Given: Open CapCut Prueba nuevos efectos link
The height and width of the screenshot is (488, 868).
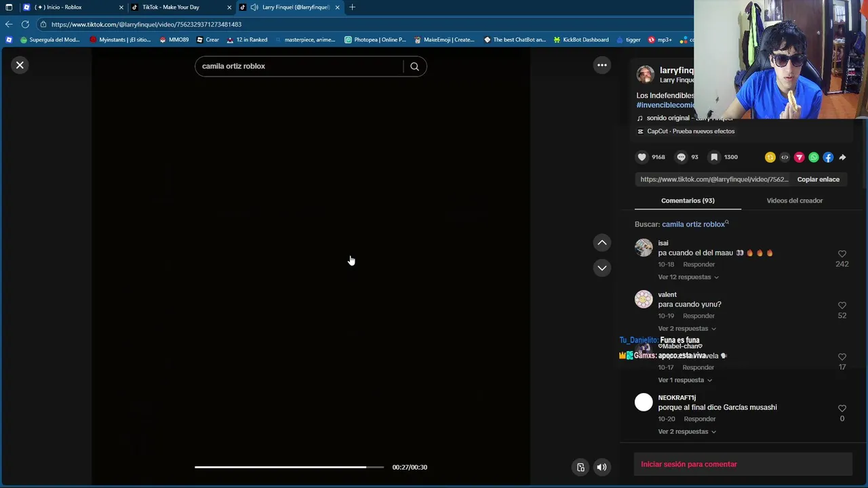Looking at the screenshot, I should click(686, 131).
